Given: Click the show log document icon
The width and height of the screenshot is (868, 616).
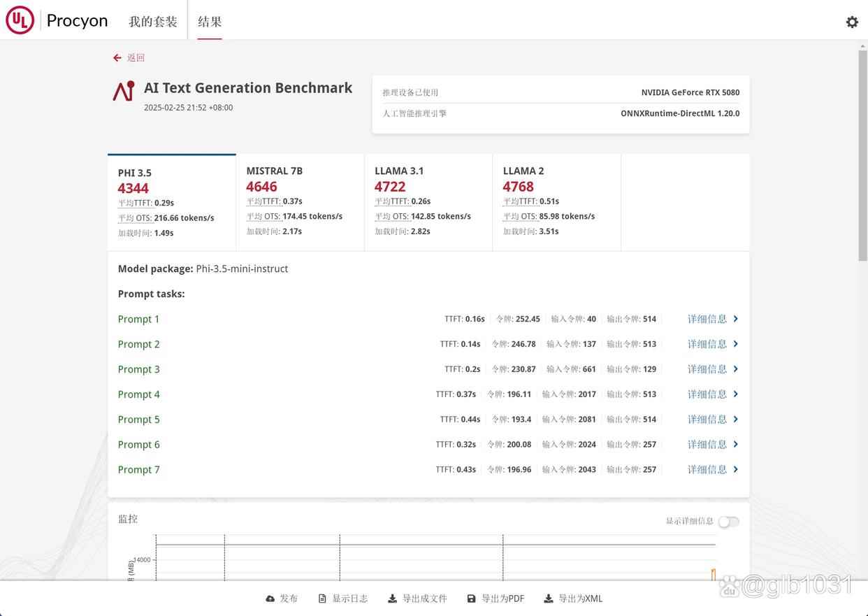Looking at the screenshot, I should (322, 599).
